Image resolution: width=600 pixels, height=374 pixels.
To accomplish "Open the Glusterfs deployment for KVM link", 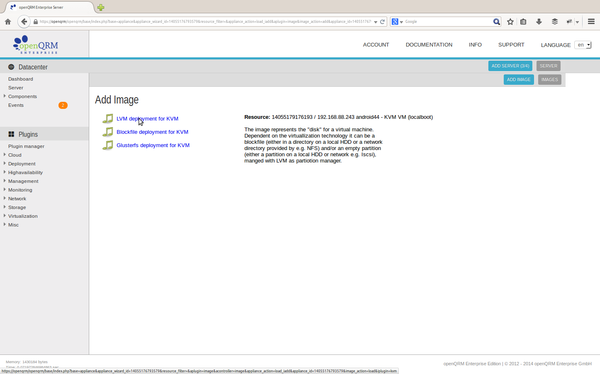I will pos(153,145).
